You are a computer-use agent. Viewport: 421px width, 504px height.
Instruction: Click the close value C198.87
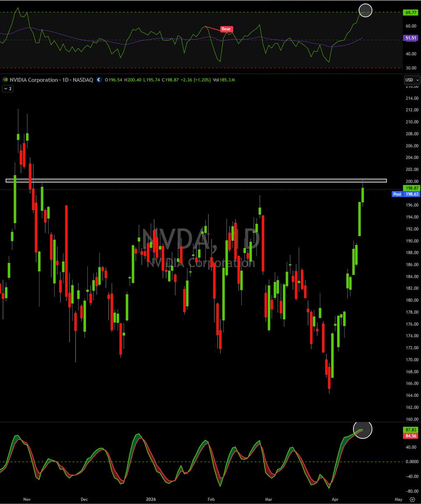[x=170, y=80]
